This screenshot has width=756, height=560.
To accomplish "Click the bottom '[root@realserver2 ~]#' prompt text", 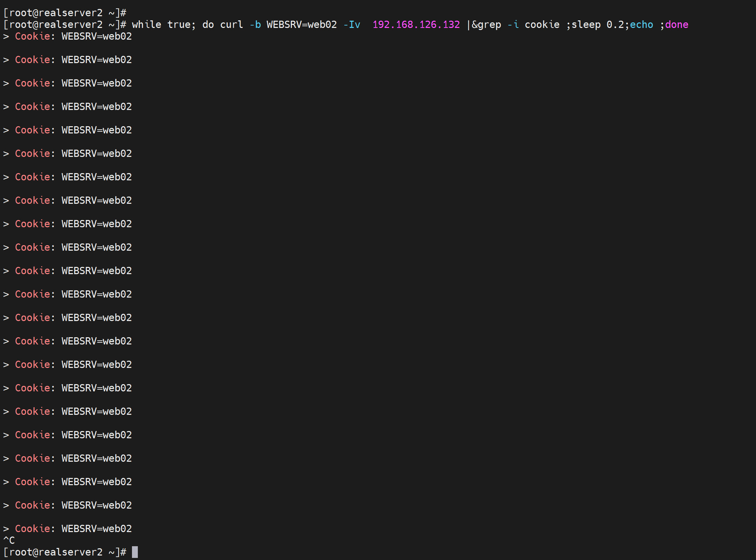I will (x=65, y=552).
